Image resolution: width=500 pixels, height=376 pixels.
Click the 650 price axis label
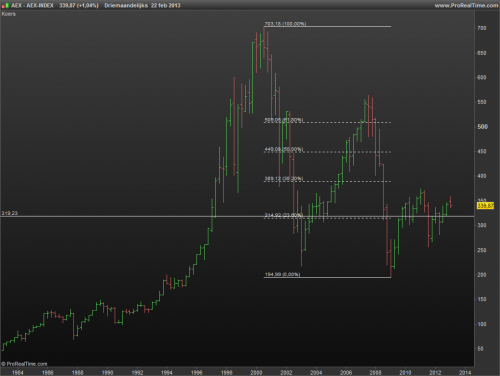pos(482,53)
